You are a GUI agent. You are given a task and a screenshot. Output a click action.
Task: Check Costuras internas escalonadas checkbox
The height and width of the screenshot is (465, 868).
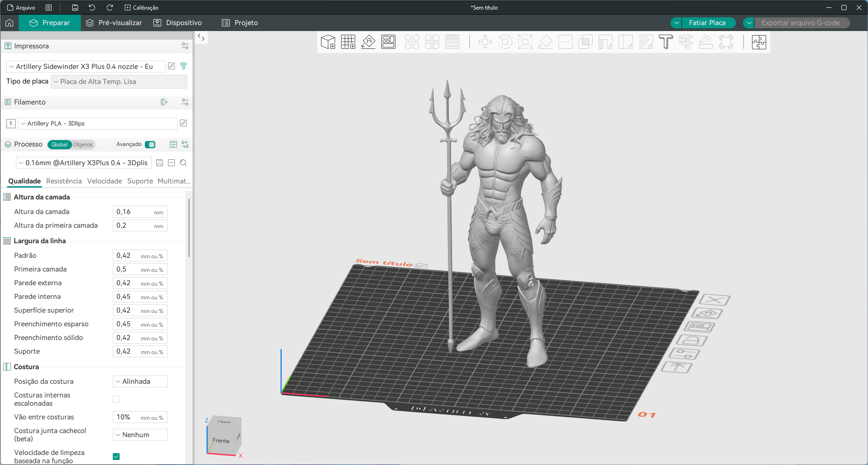tap(116, 399)
